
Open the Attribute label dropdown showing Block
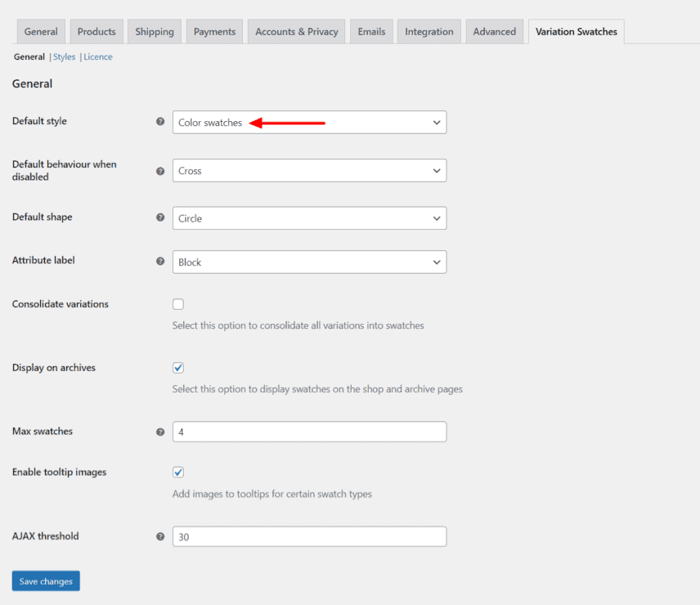(x=309, y=261)
